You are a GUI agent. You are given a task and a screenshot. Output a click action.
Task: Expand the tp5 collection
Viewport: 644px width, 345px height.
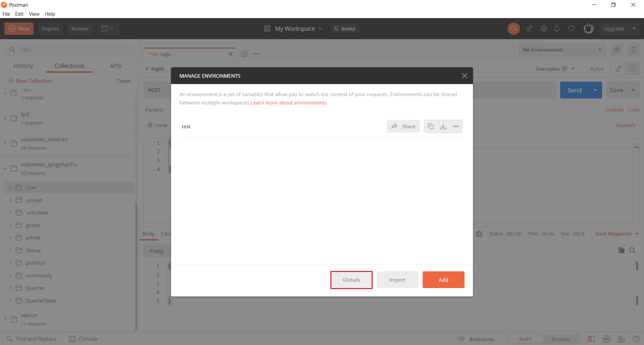(5, 118)
